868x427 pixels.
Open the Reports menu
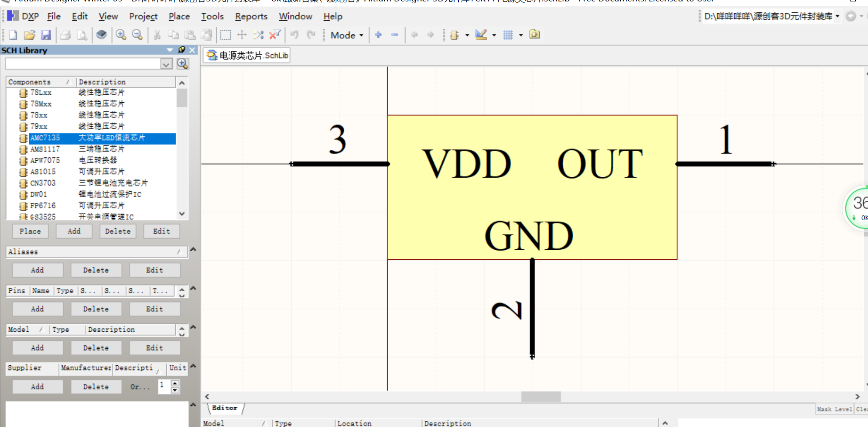click(251, 16)
